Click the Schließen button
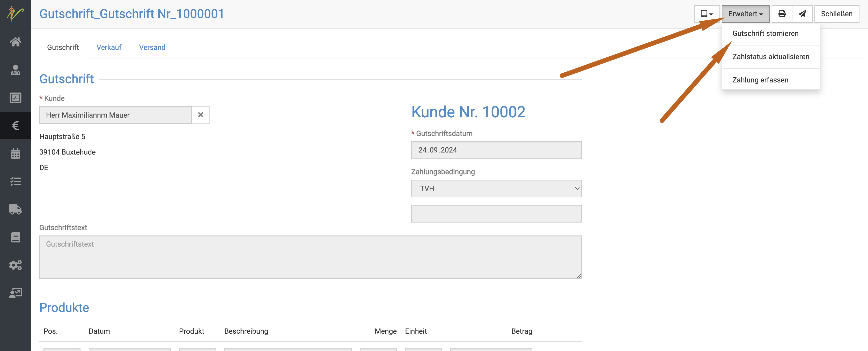The width and height of the screenshot is (868, 351). coord(836,14)
